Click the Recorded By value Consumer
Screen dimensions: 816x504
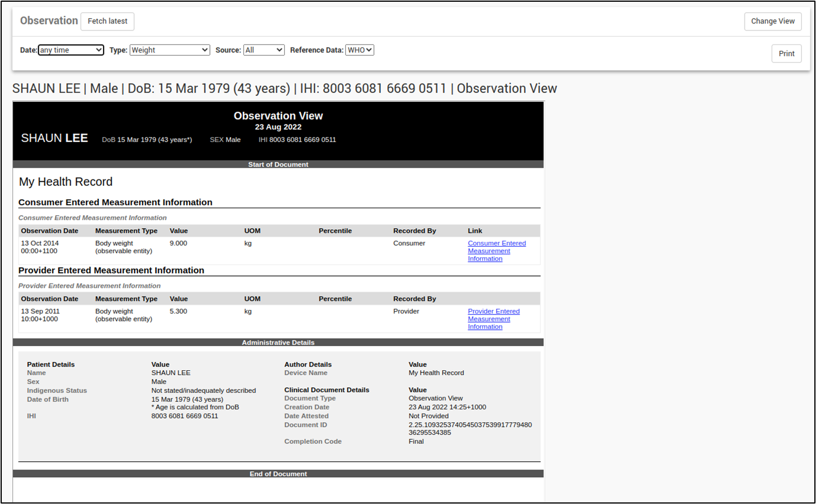point(409,243)
